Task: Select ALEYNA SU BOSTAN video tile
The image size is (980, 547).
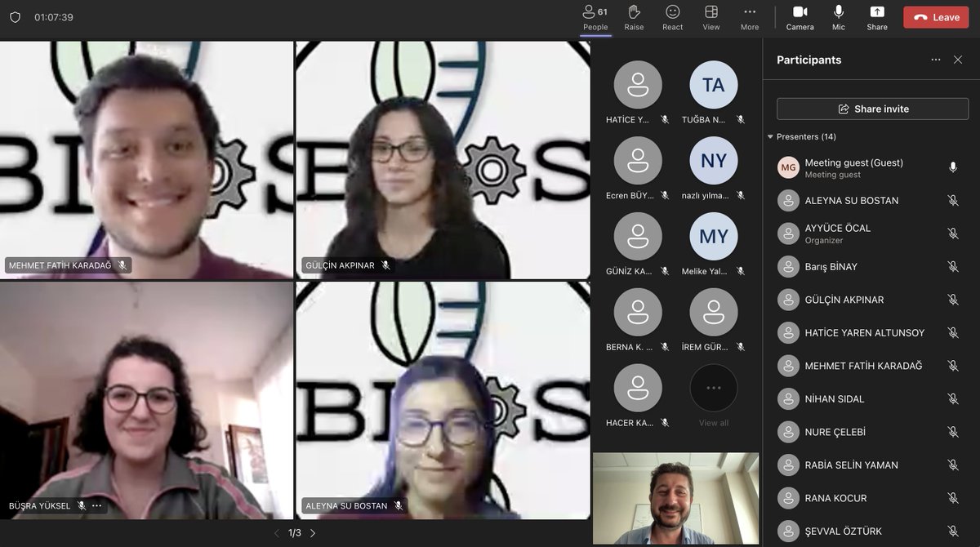Action: tap(443, 400)
